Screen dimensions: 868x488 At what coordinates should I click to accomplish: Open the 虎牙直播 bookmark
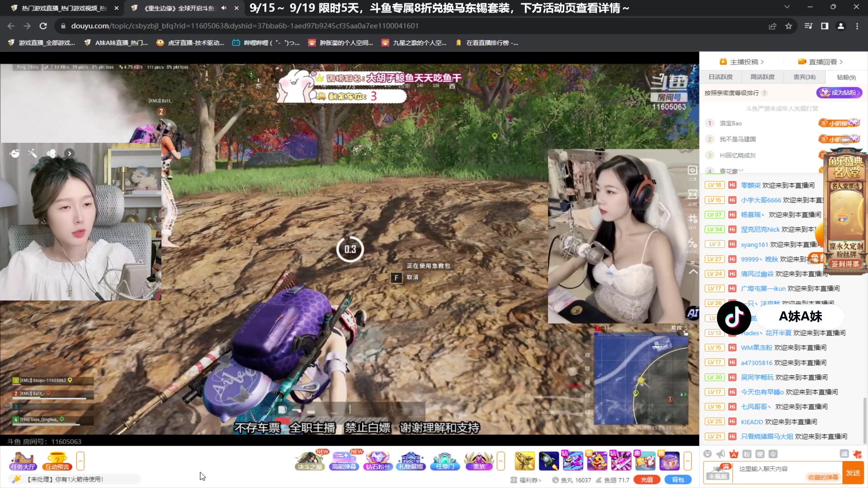point(190,43)
